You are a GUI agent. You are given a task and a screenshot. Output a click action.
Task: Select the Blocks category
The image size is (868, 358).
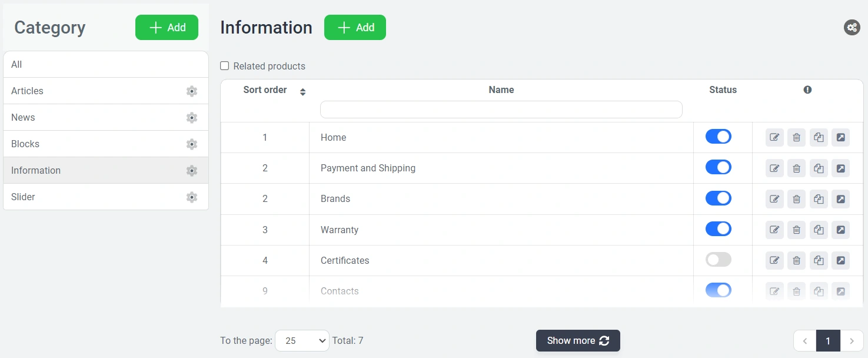25,144
